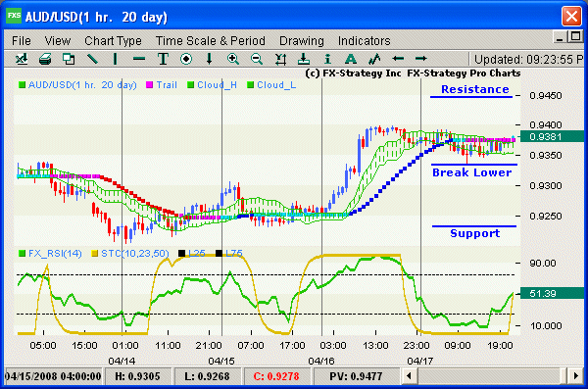Image resolution: width=588 pixels, height=389 pixels.
Task: Click the scrollbar left arrow button
Action: 409,376
